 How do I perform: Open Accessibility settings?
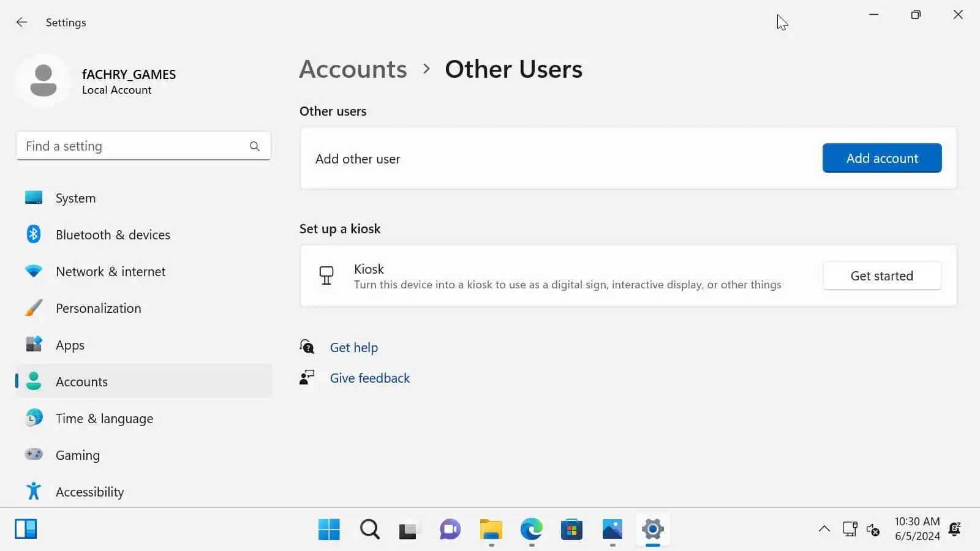pos(89,492)
